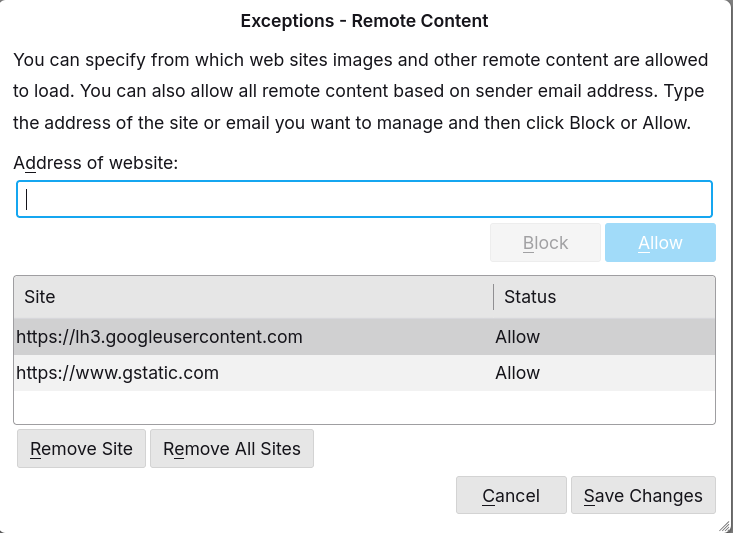Sort list by Site column header
Viewport: 733px width, 533px height.
(x=253, y=297)
